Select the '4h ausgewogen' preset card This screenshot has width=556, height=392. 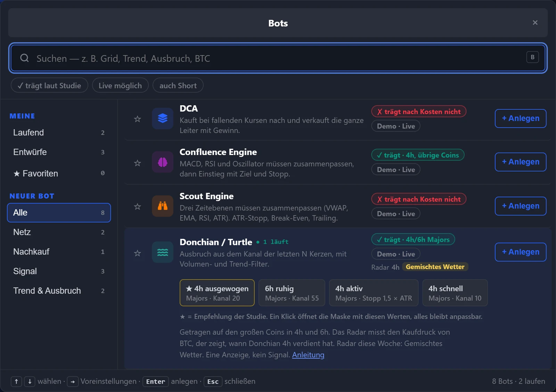tap(217, 293)
